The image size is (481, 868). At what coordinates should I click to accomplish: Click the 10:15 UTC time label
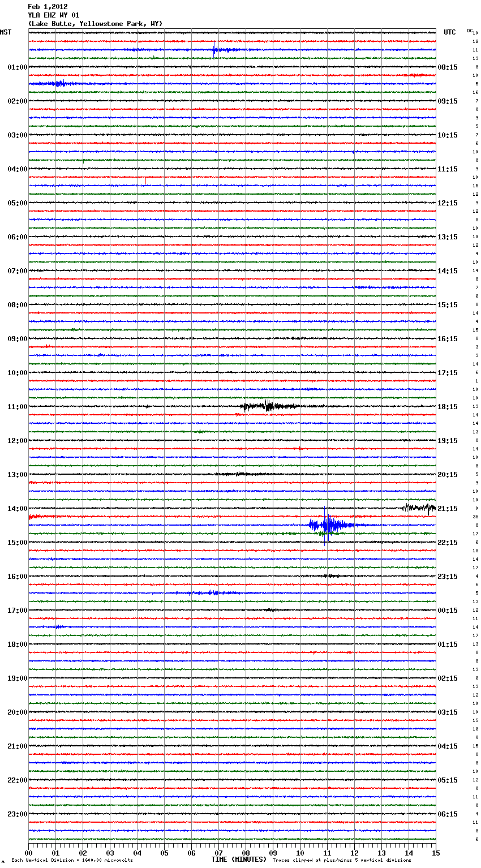[x=448, y=135]
